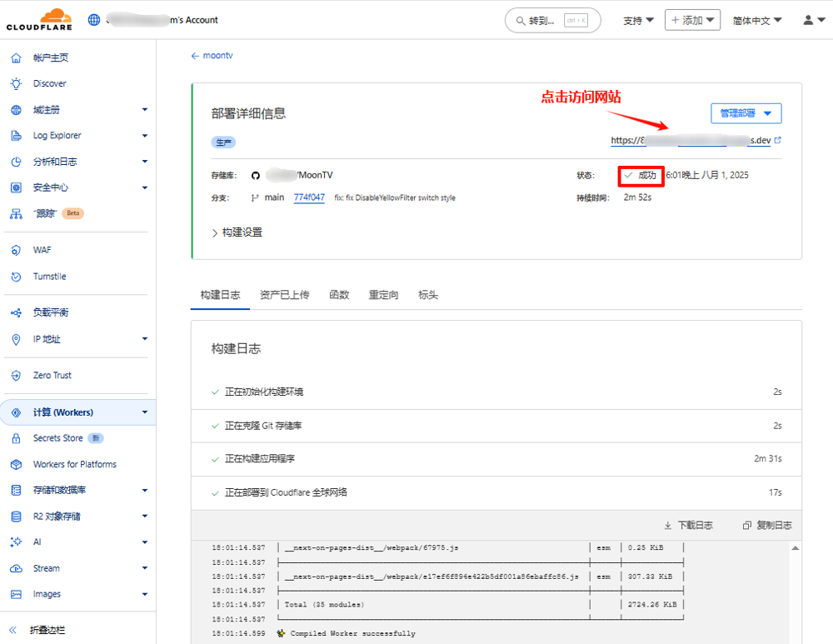
Task: Switch to the Redirects tab
Action: tap(383, 295)
